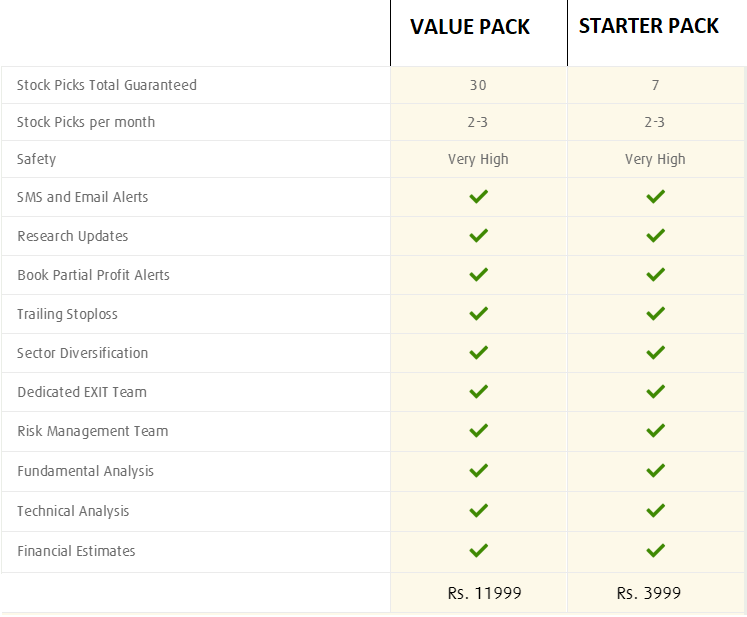747x617 pixels.
Task: Click Starter Pack Research Updates checkmark
Action: pyautogui.click(x=655, y=236)
